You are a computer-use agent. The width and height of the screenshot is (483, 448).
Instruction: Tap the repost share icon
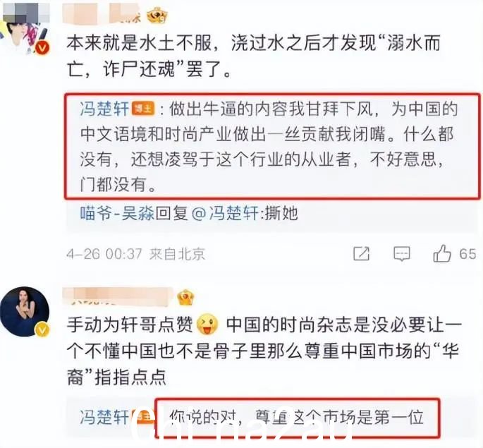tap(361, 254)
